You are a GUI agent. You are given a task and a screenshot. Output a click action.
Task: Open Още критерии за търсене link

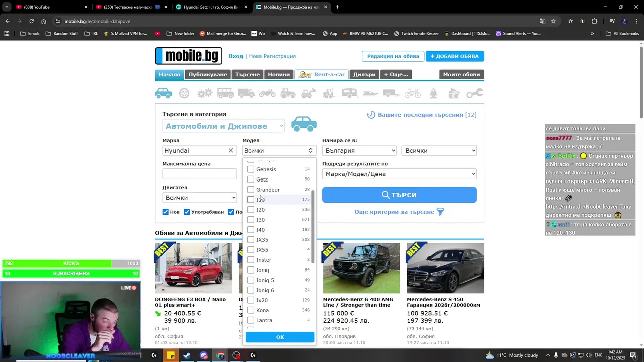(x=399, y=212)
